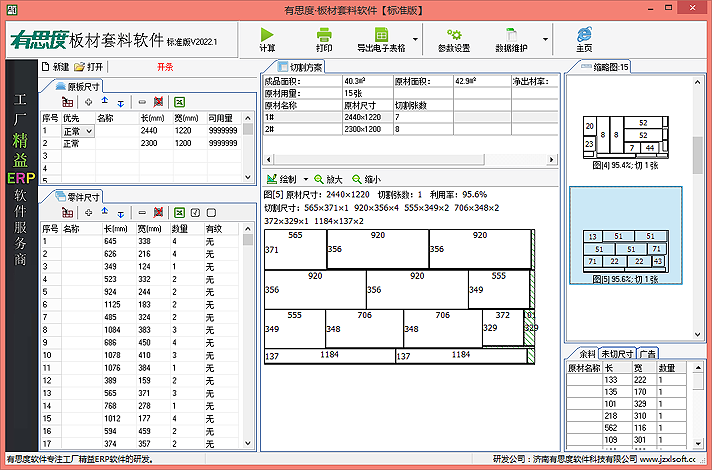Click the red 开条 button
The width and height of the screenshot is (712, 470).
pos(165,67)
